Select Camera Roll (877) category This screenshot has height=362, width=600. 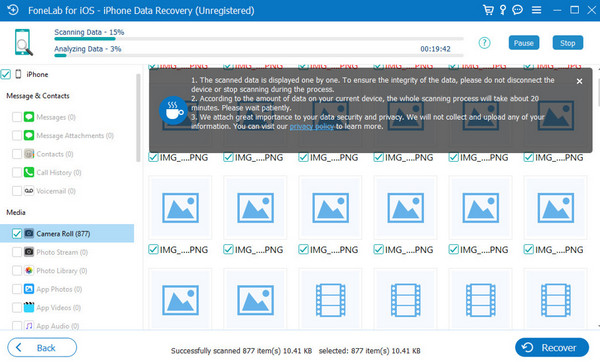click(67, 233)
